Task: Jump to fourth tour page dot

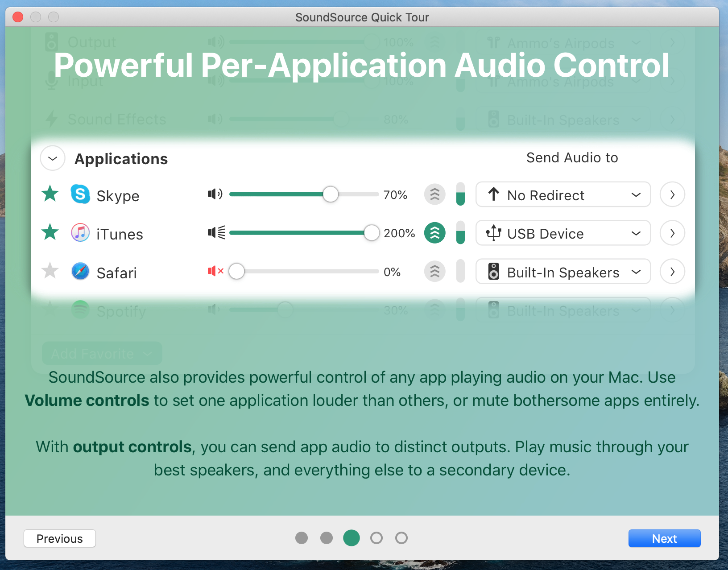Action: coord(376,538)
